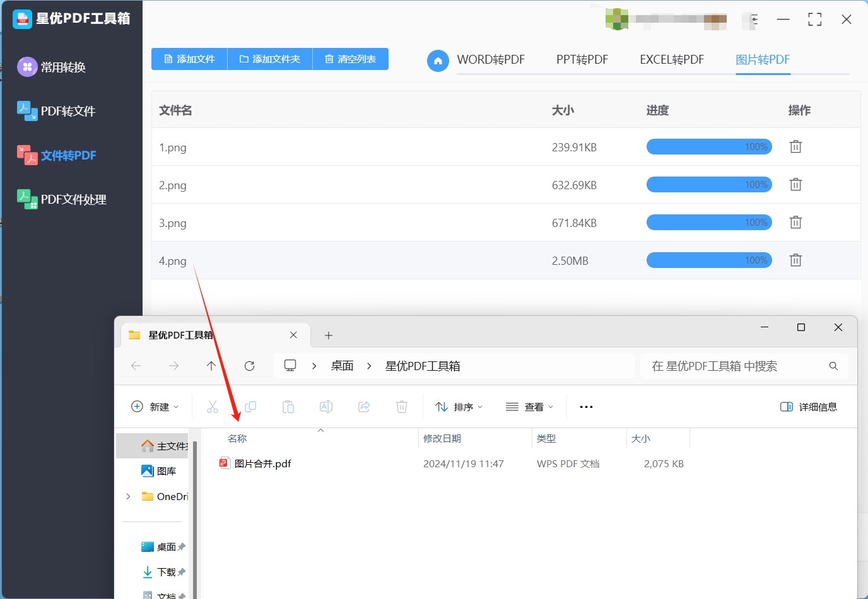Screen dimensions: 868x599
Task: Sort files by 类型 column
Action: [546, 438]
